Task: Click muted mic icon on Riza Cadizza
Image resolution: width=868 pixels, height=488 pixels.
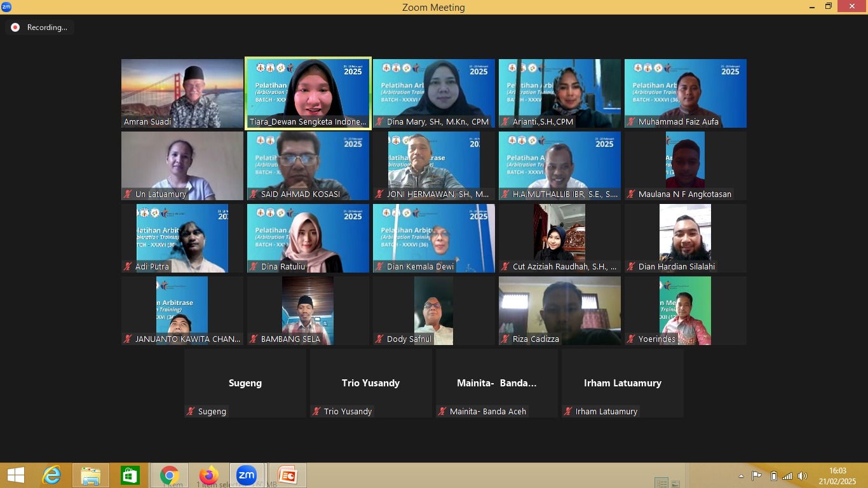Action: point(505,339)
